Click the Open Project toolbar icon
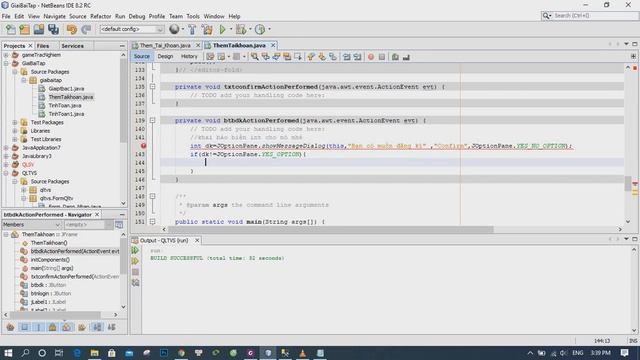 pyautogui.click(x=39, y=29)
